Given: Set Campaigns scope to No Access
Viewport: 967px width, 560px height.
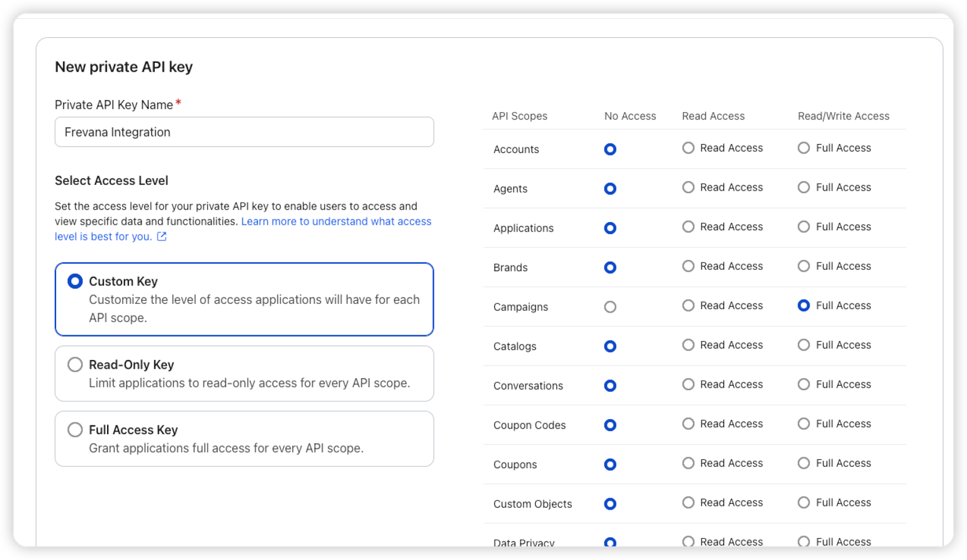Looking at the screenshot, I should pyautogui.click(x=610, y=307).
